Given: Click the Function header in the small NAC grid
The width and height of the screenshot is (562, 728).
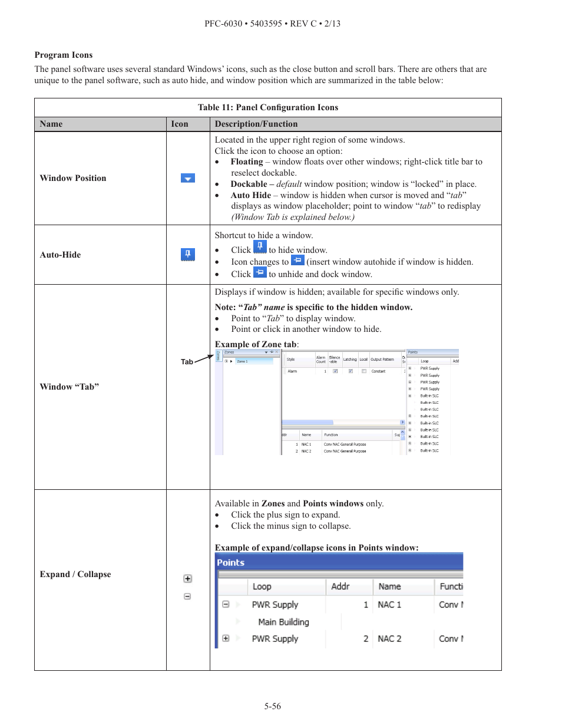Looking at the screenshot, I should coord(356,435).
